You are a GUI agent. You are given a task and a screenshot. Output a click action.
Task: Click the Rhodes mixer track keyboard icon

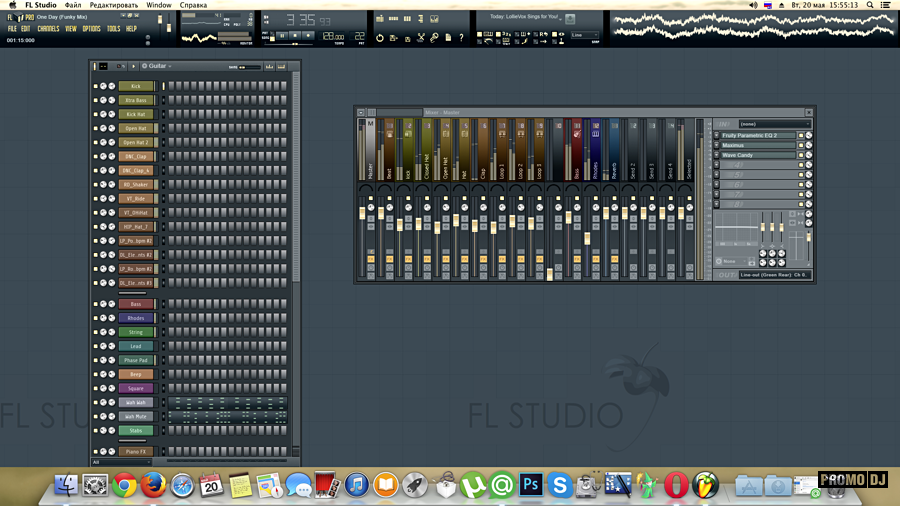[x=596, y=134]
